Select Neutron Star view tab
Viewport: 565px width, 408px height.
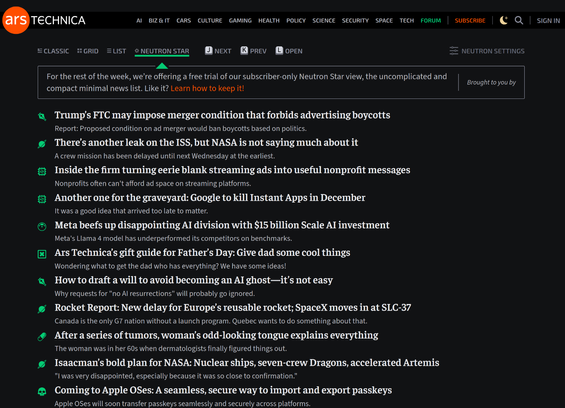(x=162, y=51)
